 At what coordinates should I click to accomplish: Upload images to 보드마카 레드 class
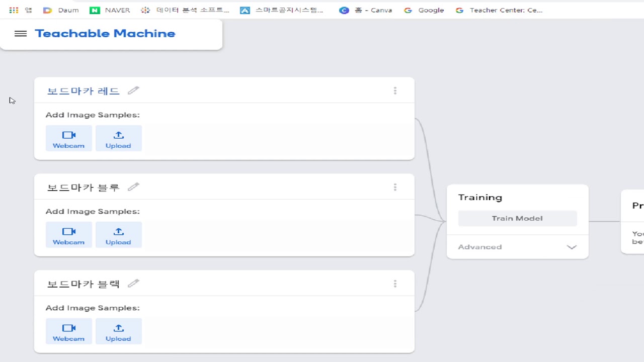point(118,138)
